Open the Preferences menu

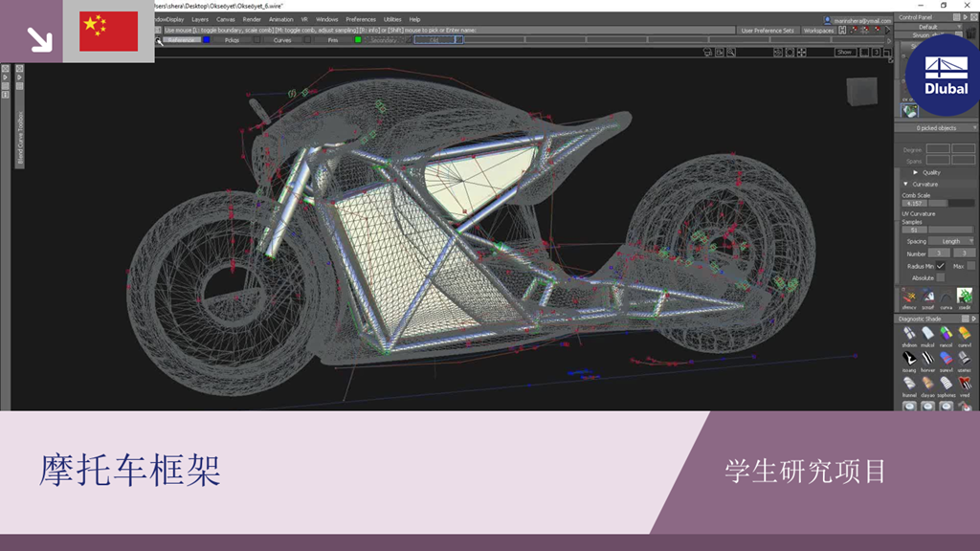click(x=361, y=19)
